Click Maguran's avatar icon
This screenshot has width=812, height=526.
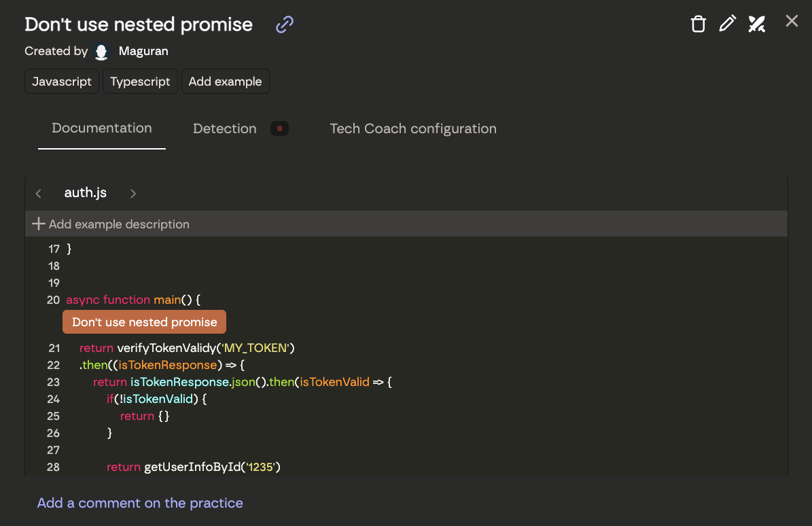101,51
